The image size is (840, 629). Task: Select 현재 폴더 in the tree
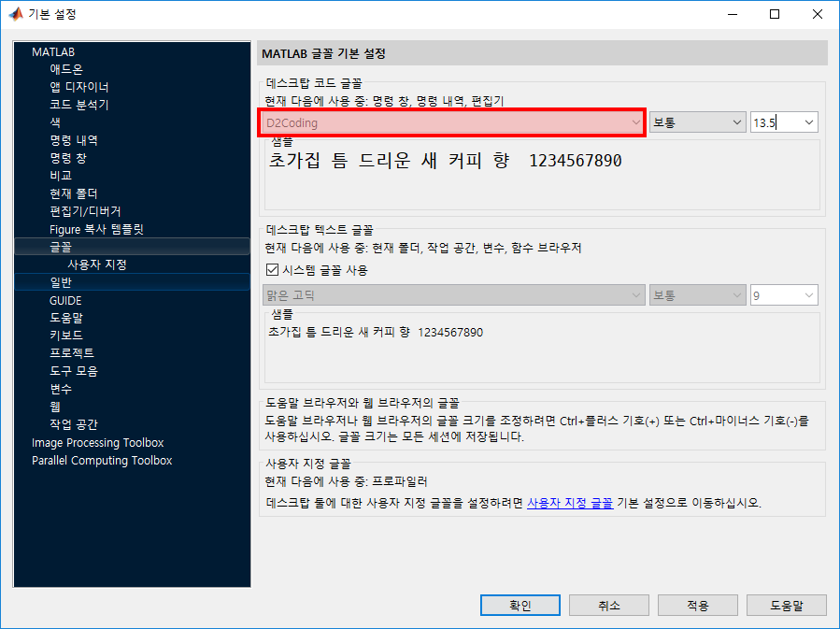tap(74, 193)
